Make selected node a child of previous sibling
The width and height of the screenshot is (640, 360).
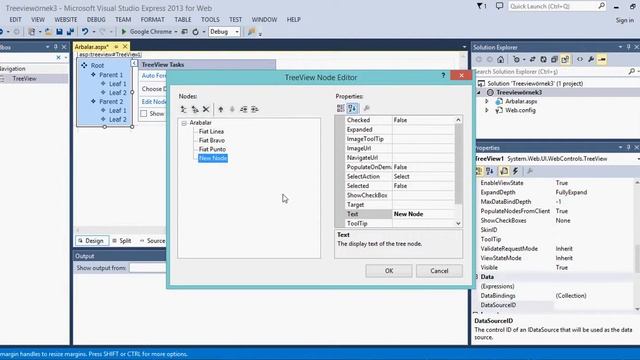(x=255, y=109)
